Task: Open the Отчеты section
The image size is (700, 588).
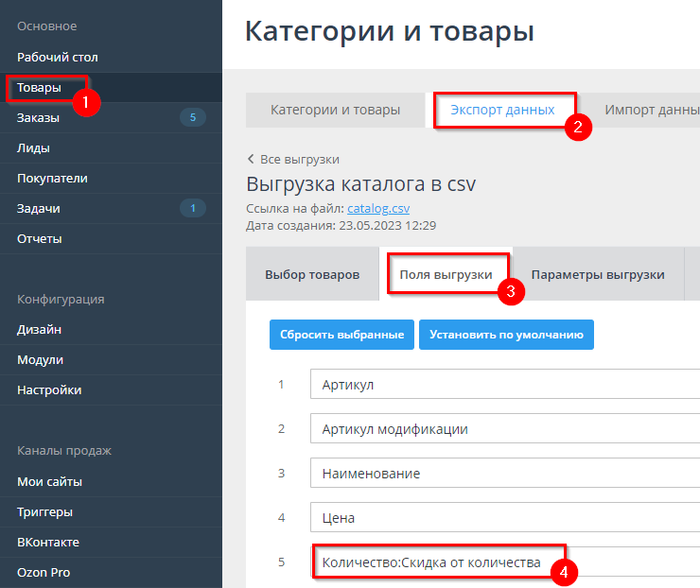Action: coord(39,239)
